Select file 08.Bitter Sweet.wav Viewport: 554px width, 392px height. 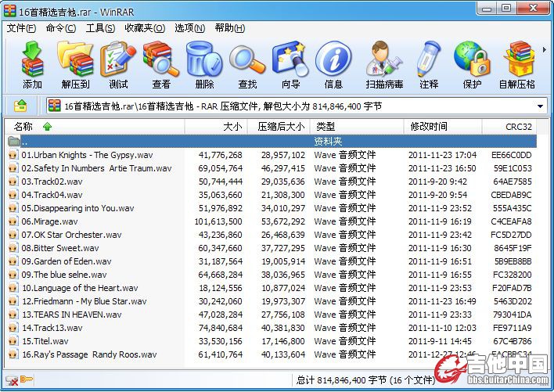pyautogui.click(x=60, y=248)
